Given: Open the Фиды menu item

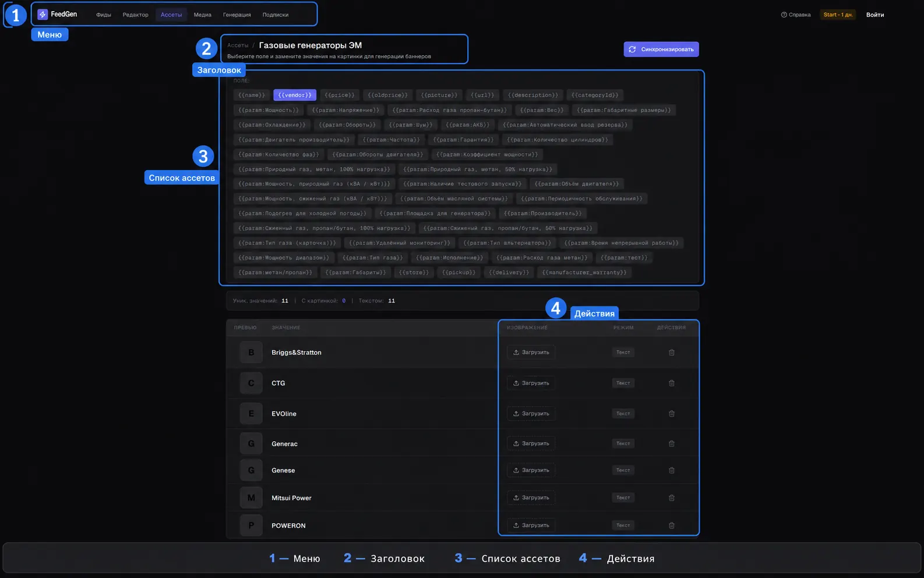Looking at the screenshot, I should tap(104, 15).
